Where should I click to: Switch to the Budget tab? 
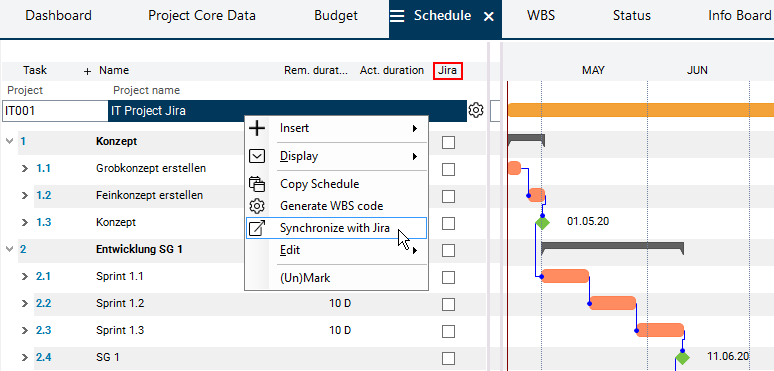tap(336, 16)
